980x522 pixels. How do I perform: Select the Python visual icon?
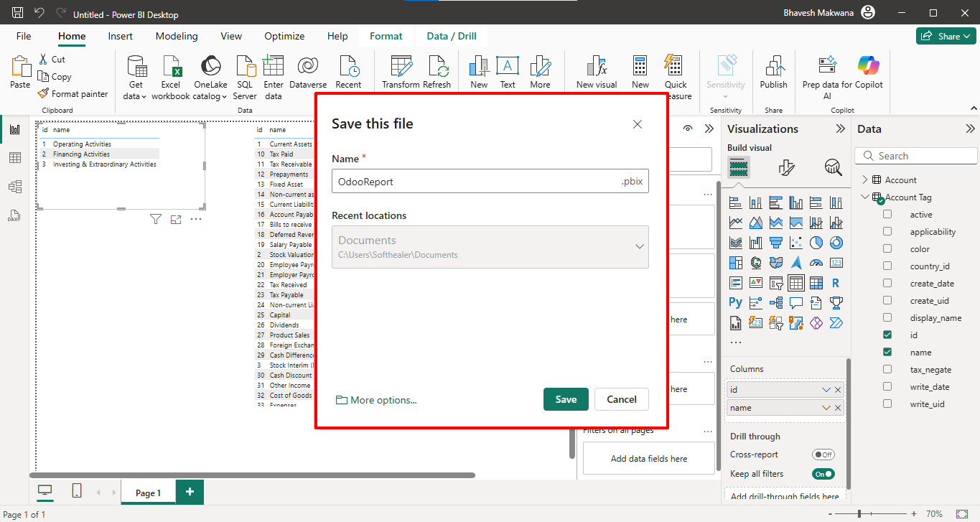(x=735, y=303)
